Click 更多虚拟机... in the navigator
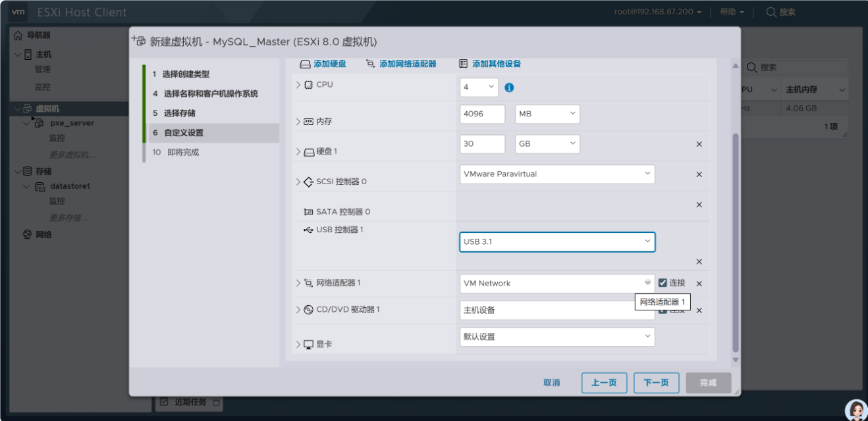 (x=72, y=155)
